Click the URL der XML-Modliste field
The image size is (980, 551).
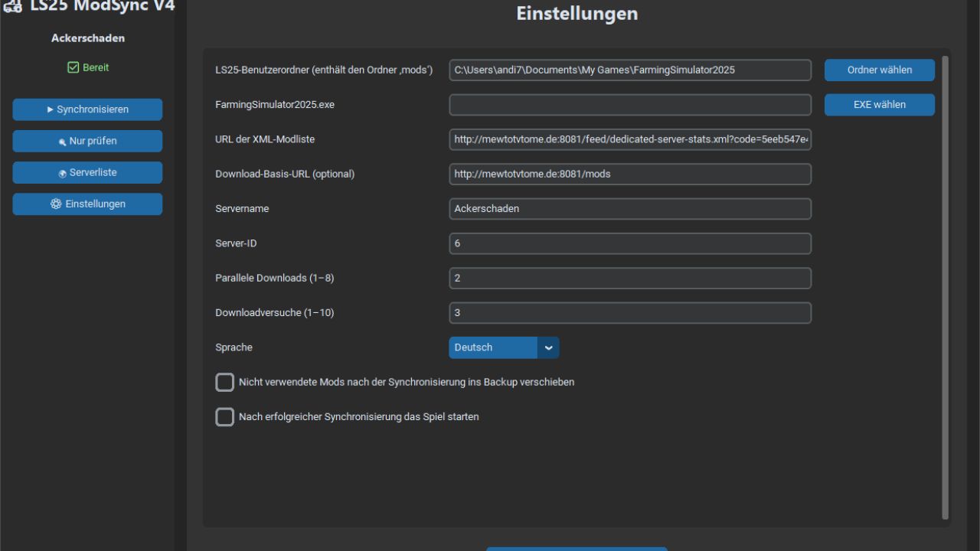630,139
